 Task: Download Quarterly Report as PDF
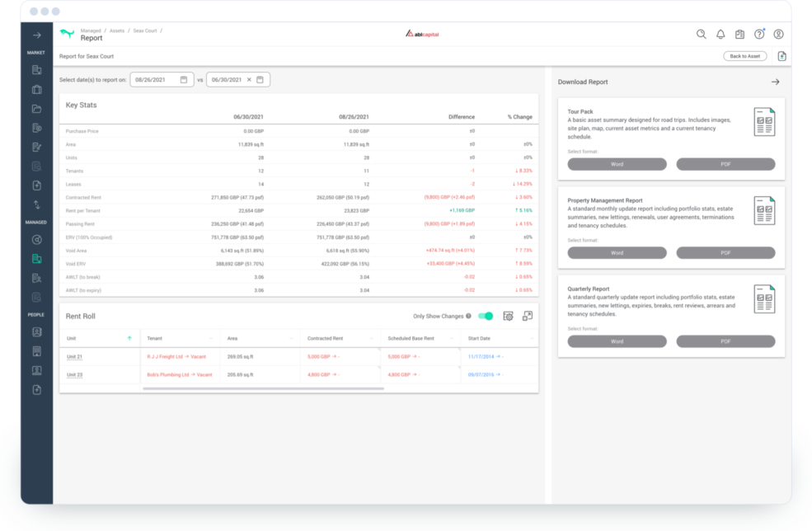[725, 341]
